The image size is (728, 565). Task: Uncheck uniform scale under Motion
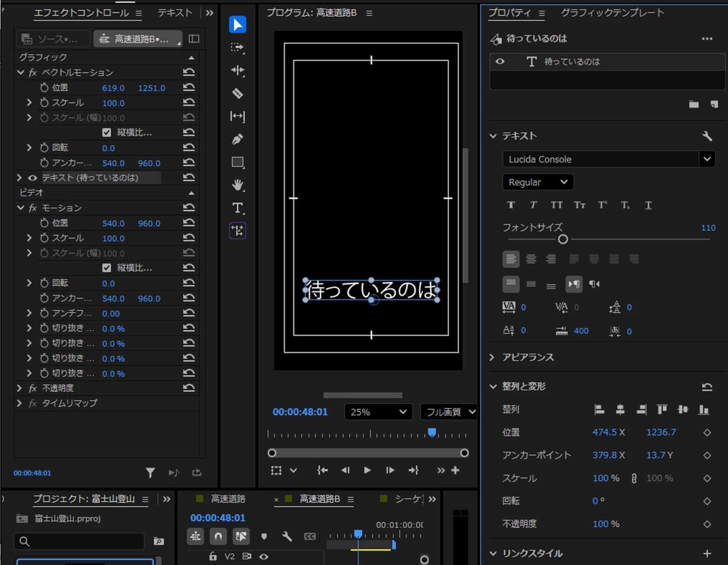[x=107, y=268]
